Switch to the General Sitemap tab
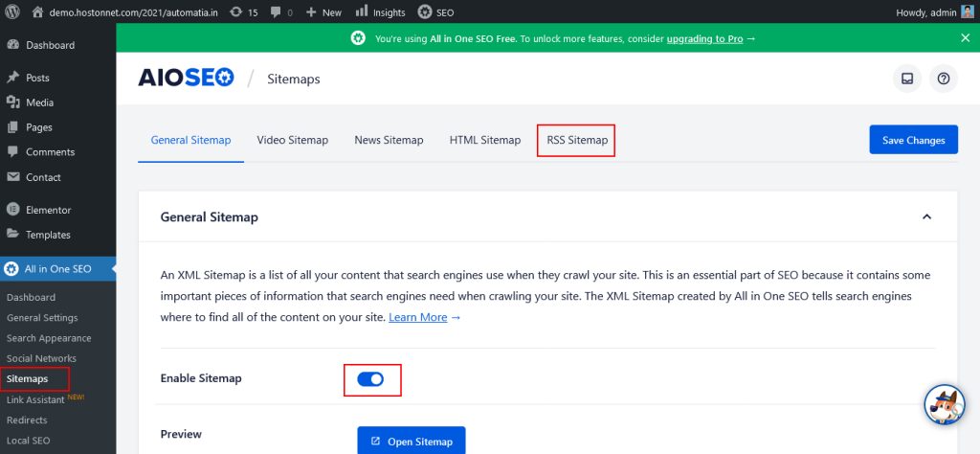This screenshot has height=454, width=980. point(190,140)
